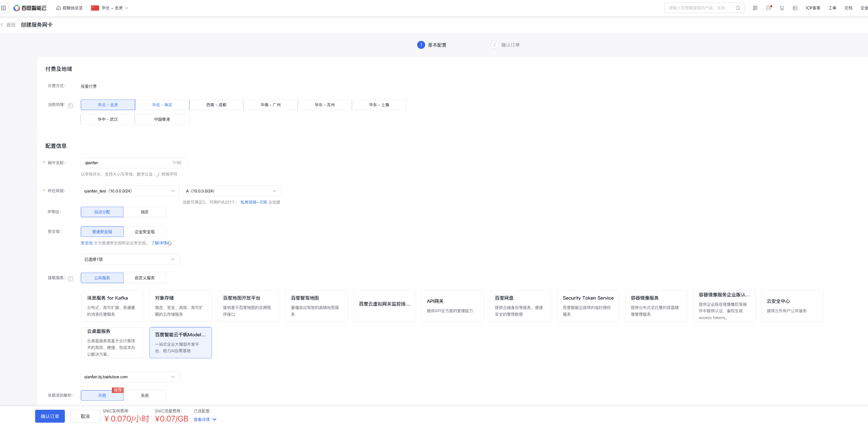Viewport: 868px width, 425px height.
Task: Select region 华北 - 保定
Action: (x=162, y=105)
